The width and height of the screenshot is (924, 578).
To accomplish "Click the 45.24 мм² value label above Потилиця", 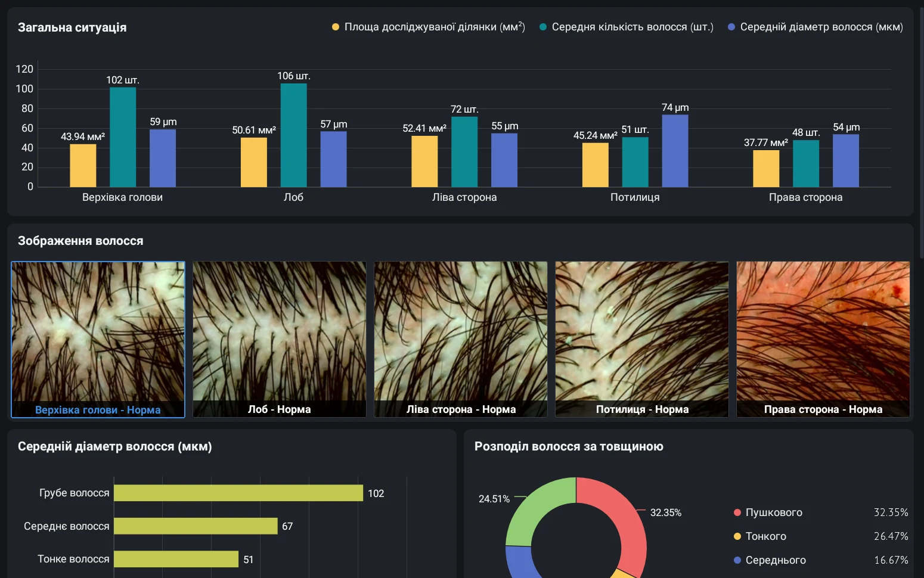I will tap(596, 135).
